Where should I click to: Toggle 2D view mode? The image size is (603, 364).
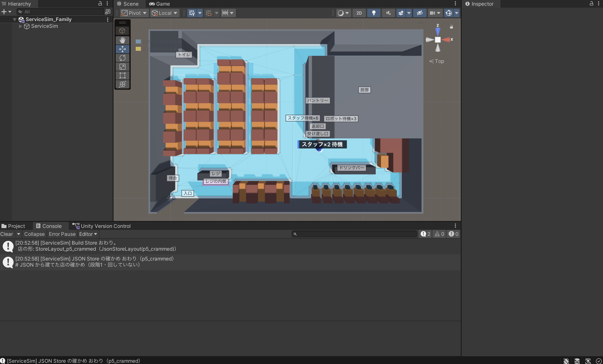(x=359, y=13)
